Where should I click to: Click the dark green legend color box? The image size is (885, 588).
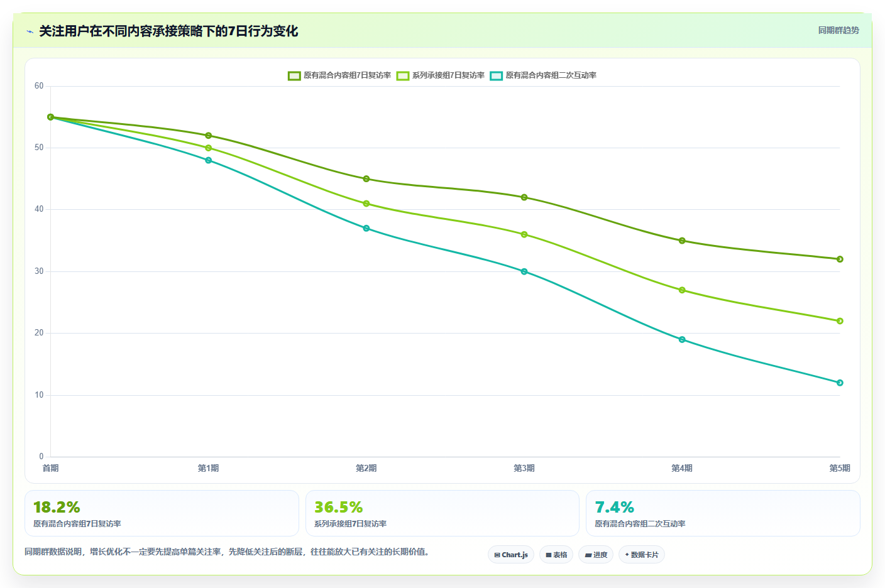[294, 75]
